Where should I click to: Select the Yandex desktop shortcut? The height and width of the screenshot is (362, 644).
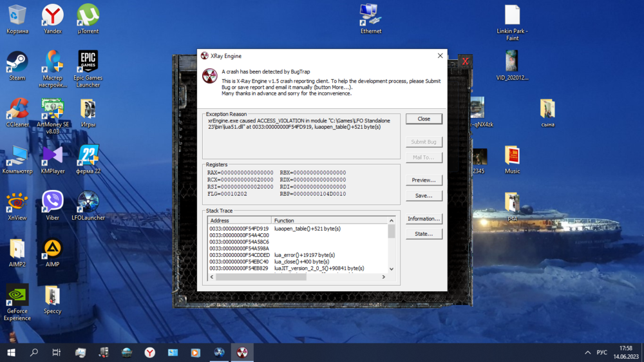coord(52,19)
